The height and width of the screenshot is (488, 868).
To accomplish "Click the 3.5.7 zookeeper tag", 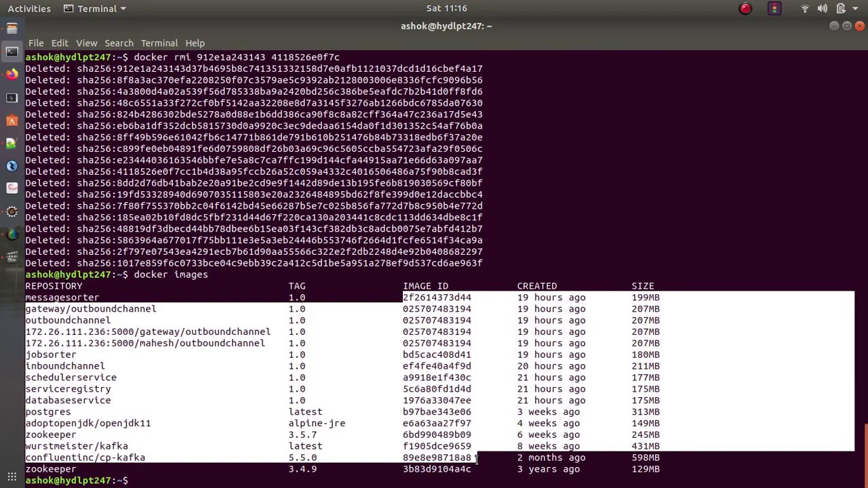I will (x=302, y=434).
